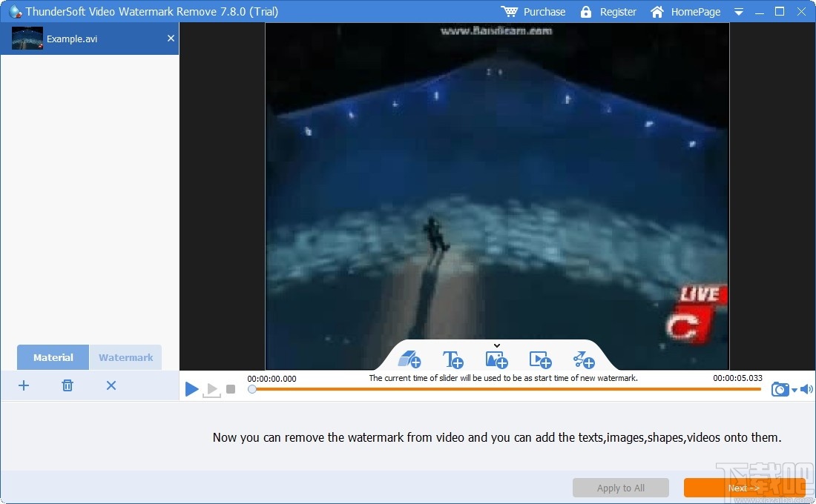Open the title bar dropdown menu

[737, 12]
